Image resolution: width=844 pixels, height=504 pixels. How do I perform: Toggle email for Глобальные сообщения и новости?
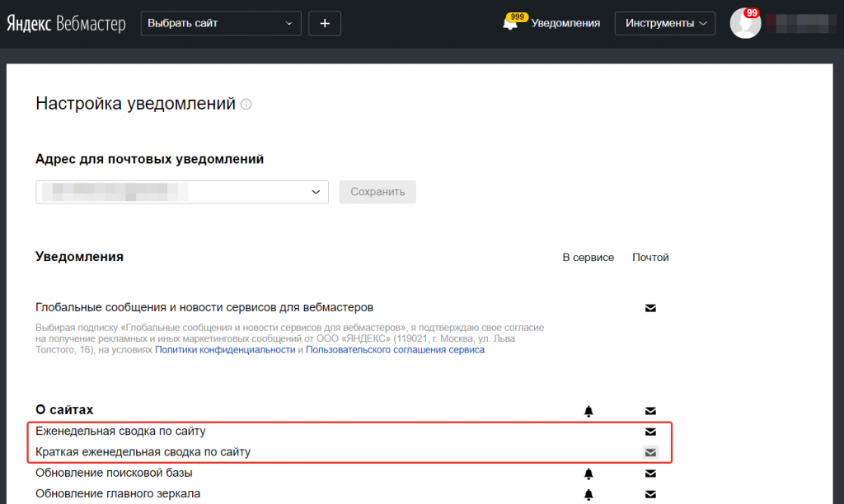[650, 308]
